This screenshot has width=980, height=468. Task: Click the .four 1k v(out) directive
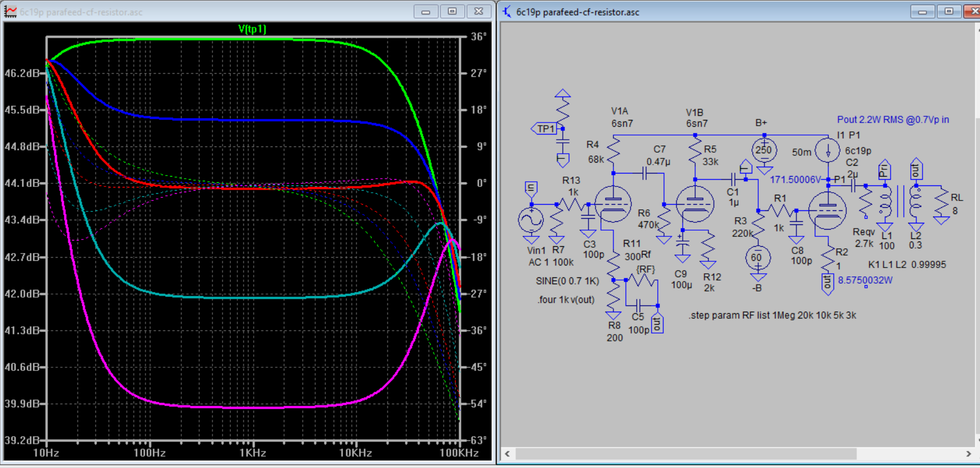coord(566,300)
